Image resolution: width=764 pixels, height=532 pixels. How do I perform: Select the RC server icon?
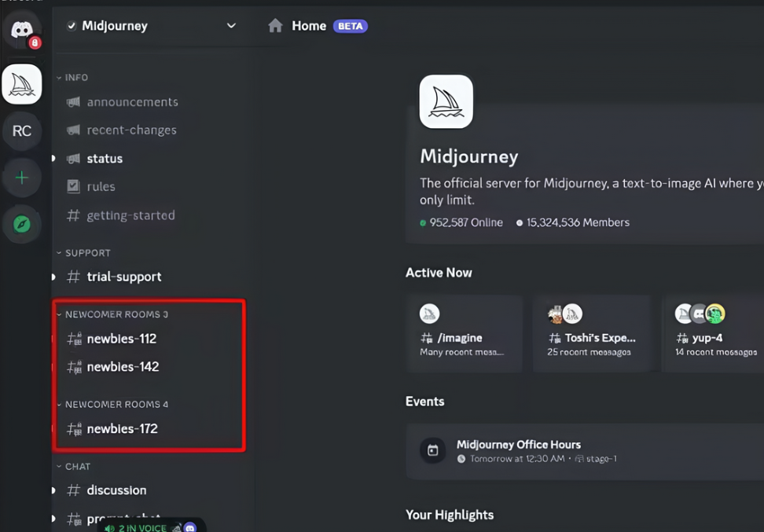point(22,130)
